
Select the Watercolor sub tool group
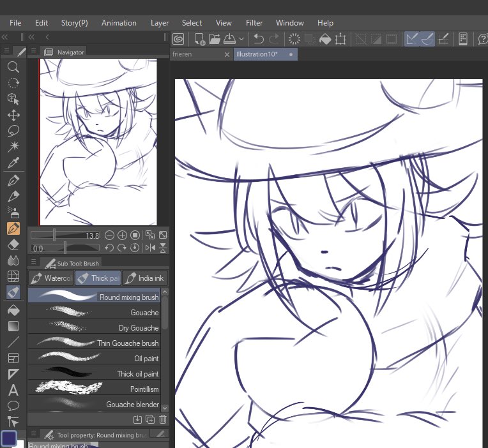point(52,278)
